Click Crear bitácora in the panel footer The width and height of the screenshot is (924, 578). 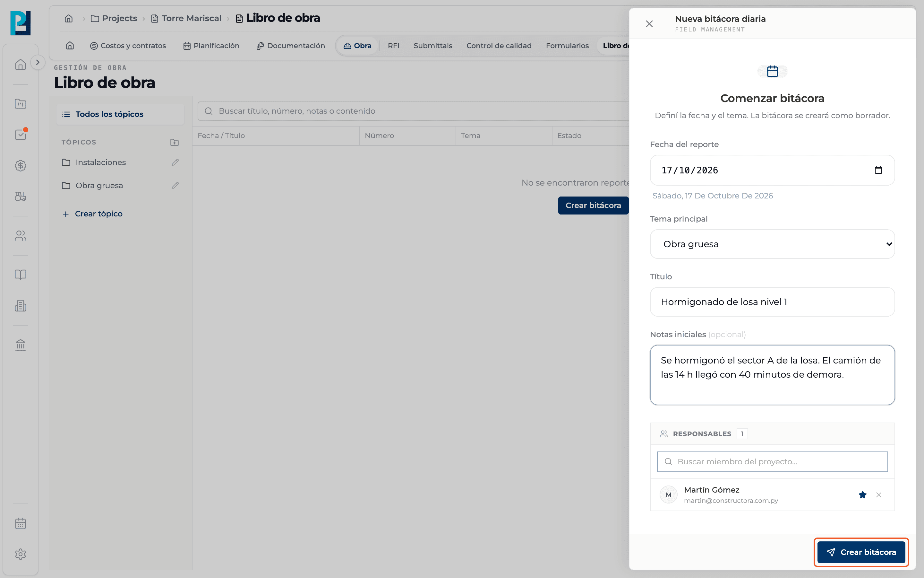click(861, 552)
